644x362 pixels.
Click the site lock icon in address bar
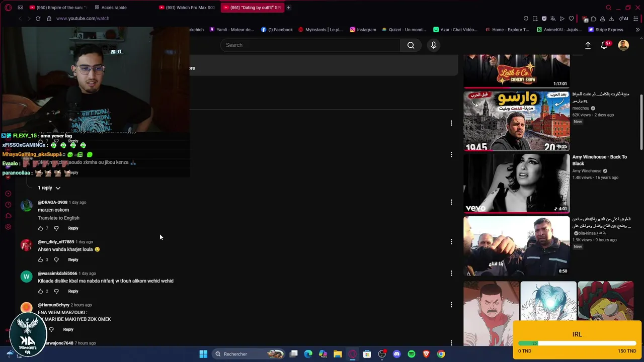(49, 19)
